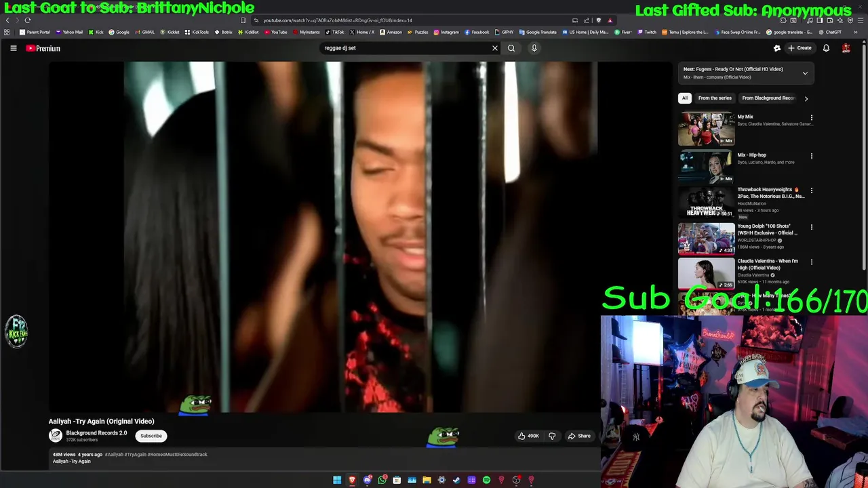This screenshot has width=868, height=488.
Task: Open Windows Start menu
Action: point(337,480)
